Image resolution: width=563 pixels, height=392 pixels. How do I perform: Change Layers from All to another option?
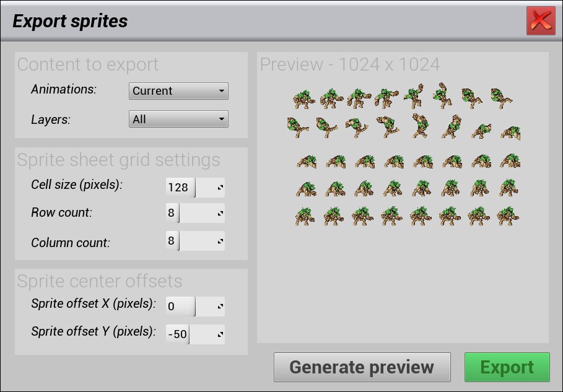coord(178,119)
